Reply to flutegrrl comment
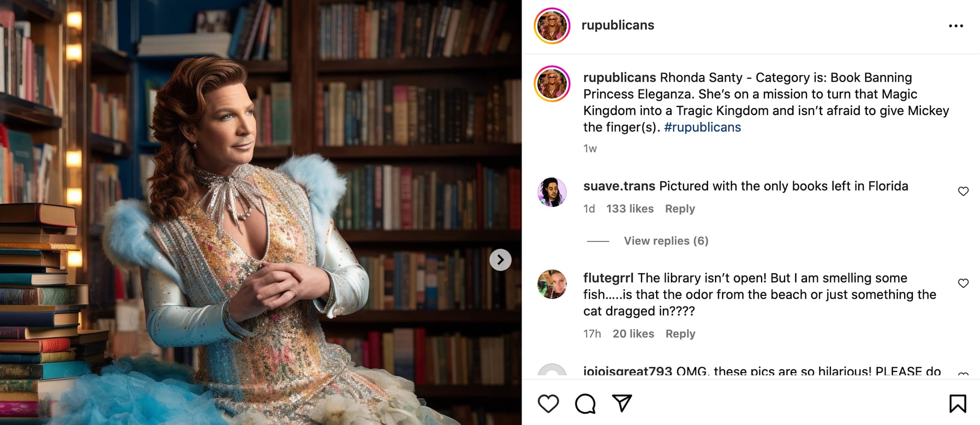980x425 pixels. 680,334
